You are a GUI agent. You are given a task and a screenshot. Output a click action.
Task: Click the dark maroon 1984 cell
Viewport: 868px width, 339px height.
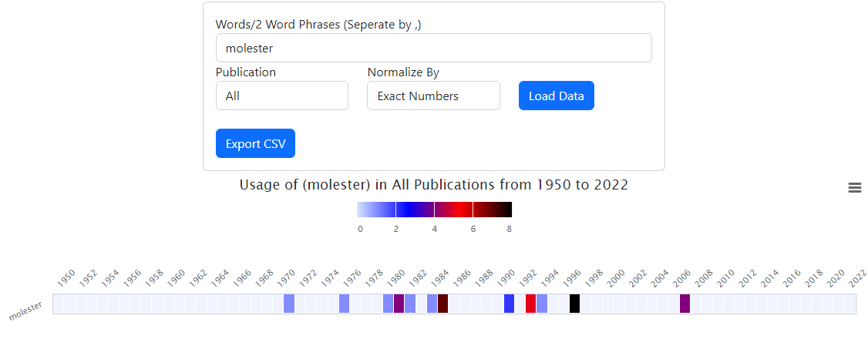(442, 304)
